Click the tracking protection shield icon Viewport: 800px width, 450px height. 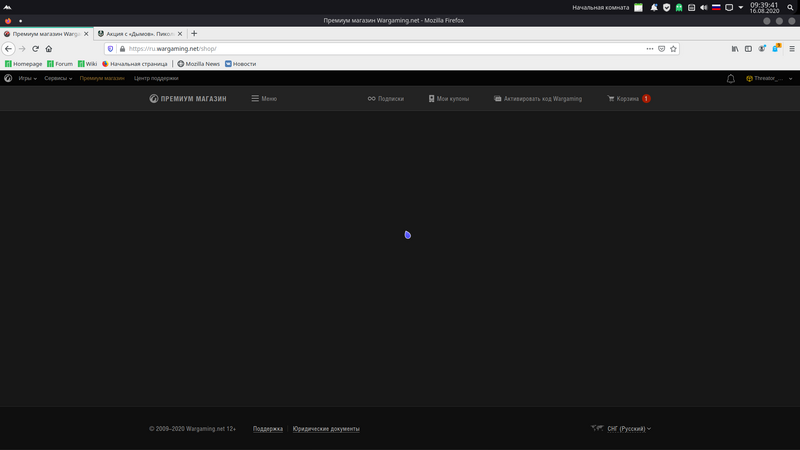pos(111,49)
